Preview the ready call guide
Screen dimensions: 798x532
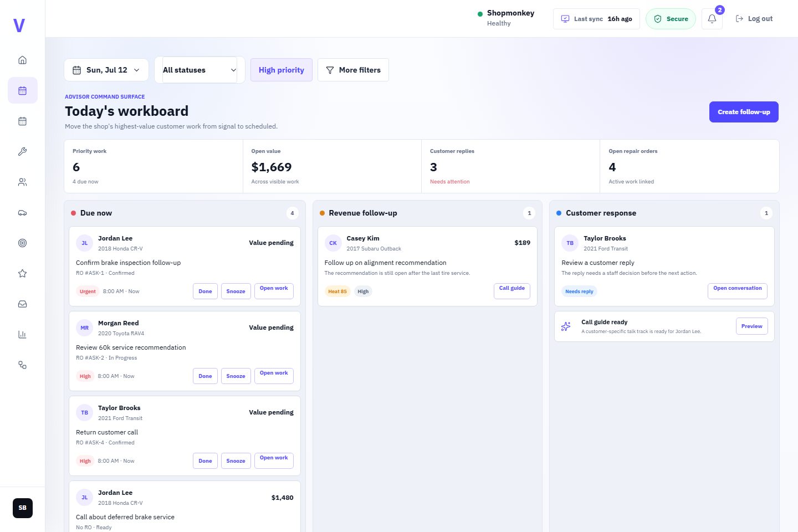[x=752, y=326]
